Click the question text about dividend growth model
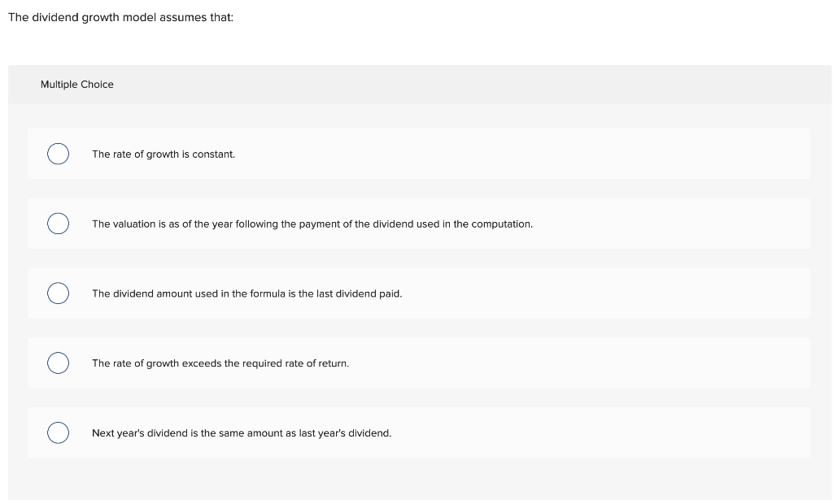 [121, 18]
